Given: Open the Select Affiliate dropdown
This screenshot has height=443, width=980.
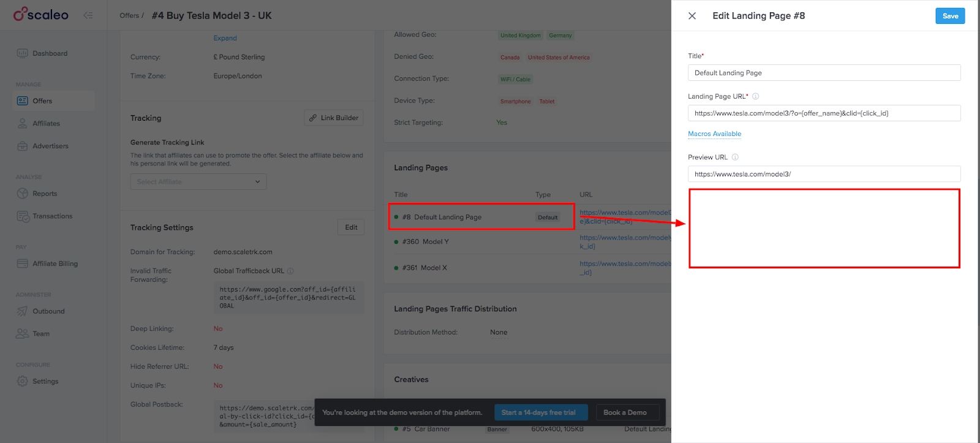Looking at the screenshot, I should pos(198,181).
